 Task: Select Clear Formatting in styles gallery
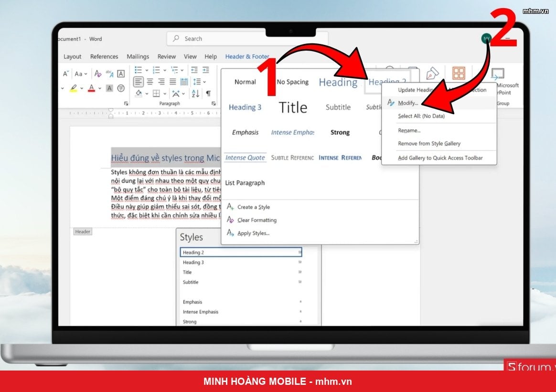tap(257, 220)
